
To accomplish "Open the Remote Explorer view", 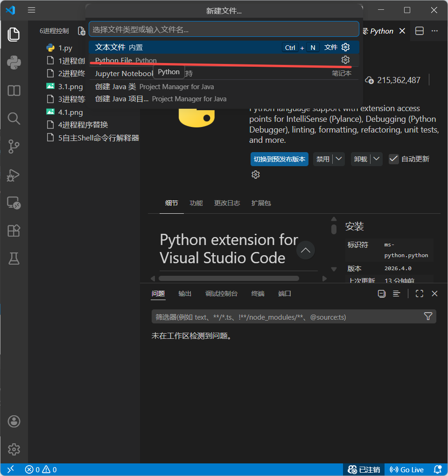I will tap(14, 203).
